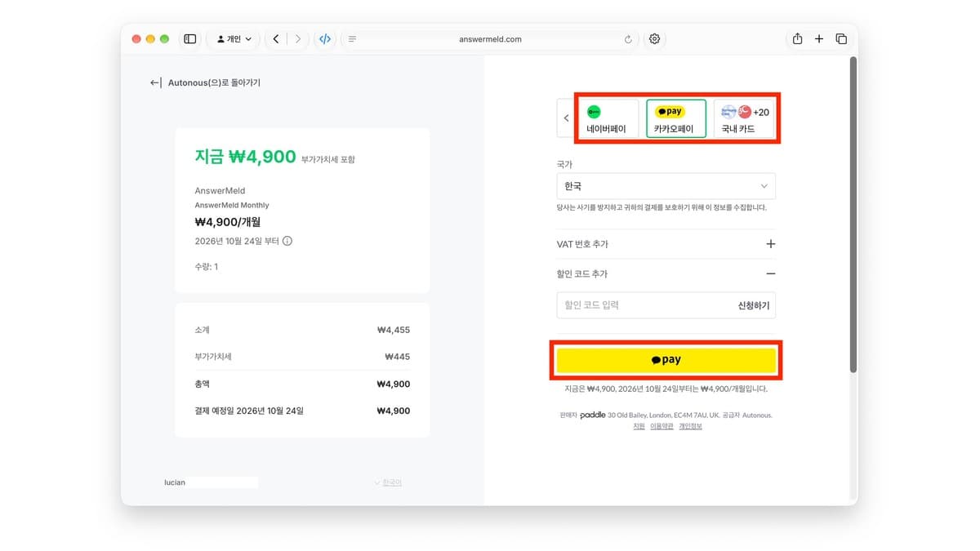Open the 국가 country dropdown showing 한국

click(x=666, y=186)
